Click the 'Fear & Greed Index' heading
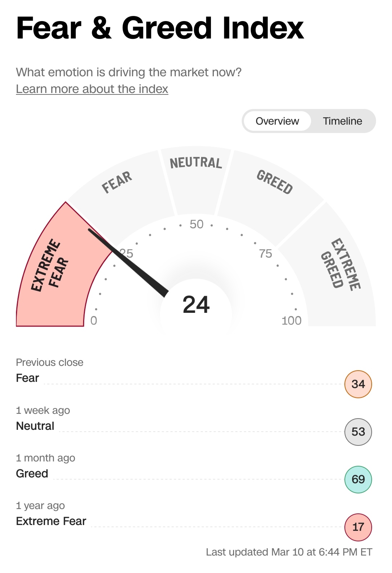Viewport: 392px width, 573px height. click(160, 28)
